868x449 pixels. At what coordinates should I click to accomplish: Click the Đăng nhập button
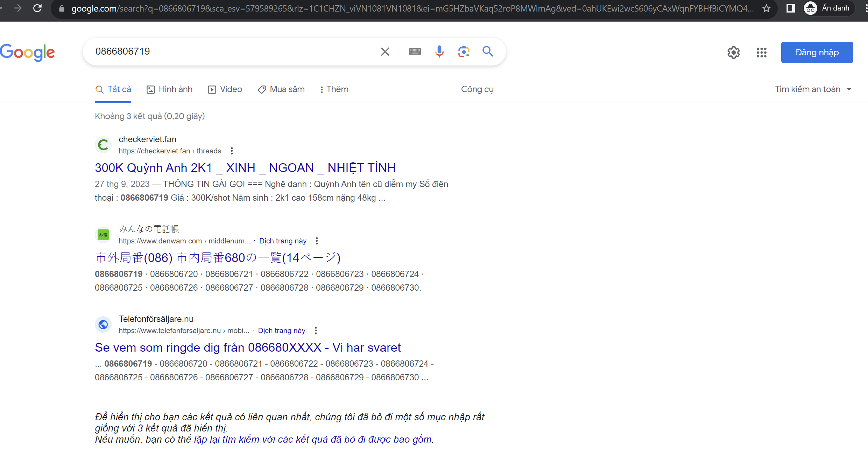[x=817, y=52]
